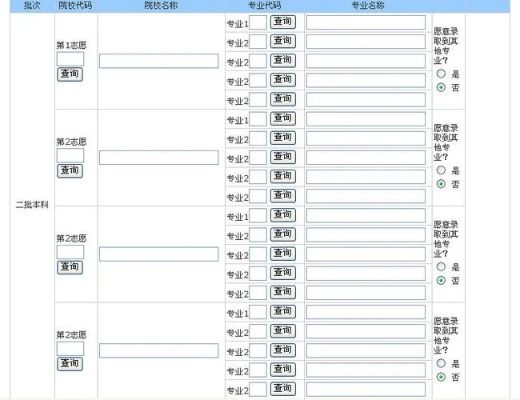Choose 否 radio in the first 第2志愿 block
This screenshot has width=520, height=400.
tap(441, 184)
